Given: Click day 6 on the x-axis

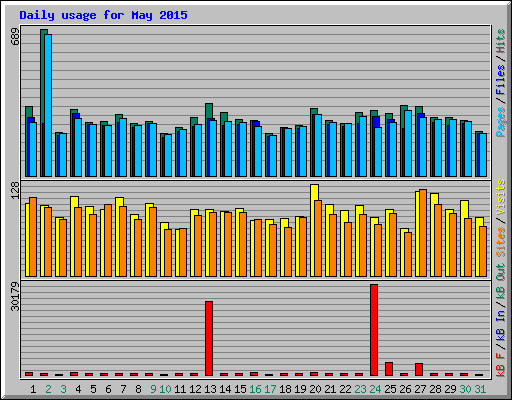Looking at the screenshot, I should point(108,389).
